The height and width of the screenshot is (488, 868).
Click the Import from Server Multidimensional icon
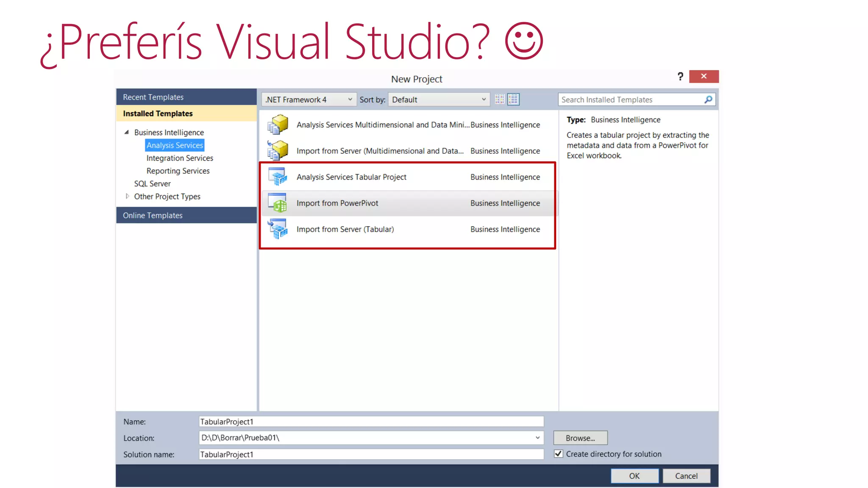tap(278, 151)
